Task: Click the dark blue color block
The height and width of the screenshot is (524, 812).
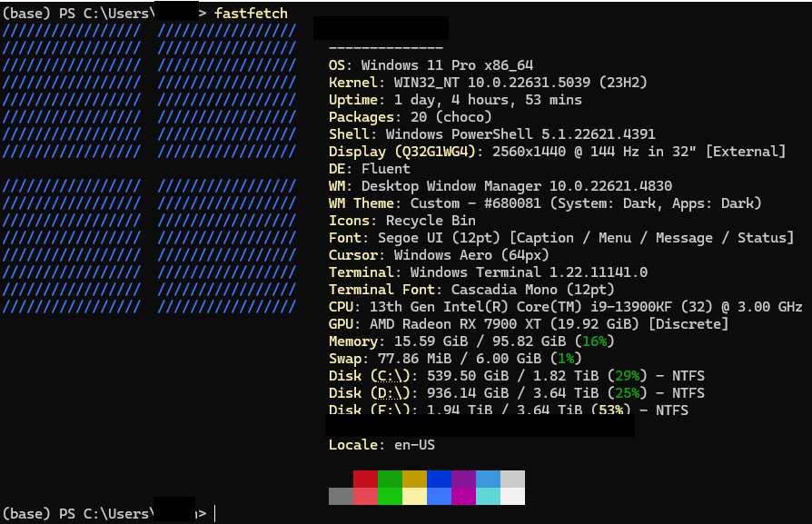Action: [439, 479]
